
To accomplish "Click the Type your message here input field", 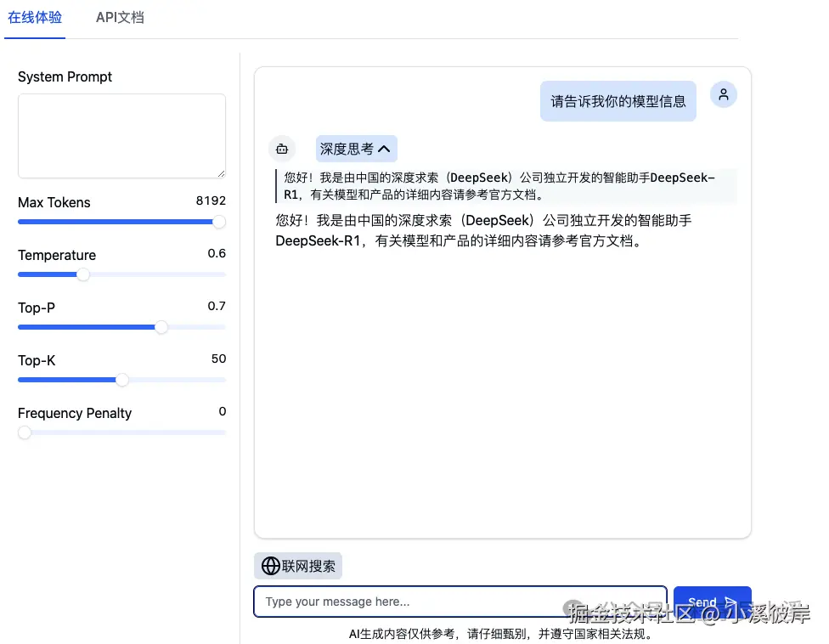I will pyautogui.click(x=459, y=602).
